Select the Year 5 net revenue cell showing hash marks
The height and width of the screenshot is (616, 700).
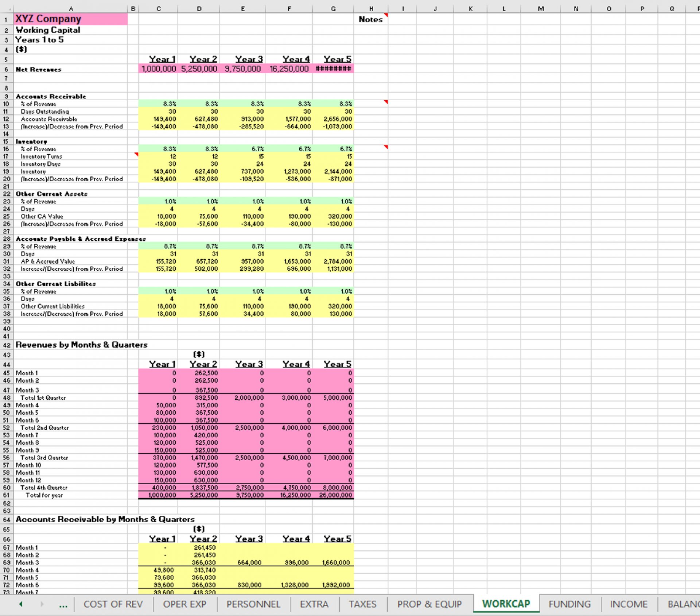pos(333,69)
